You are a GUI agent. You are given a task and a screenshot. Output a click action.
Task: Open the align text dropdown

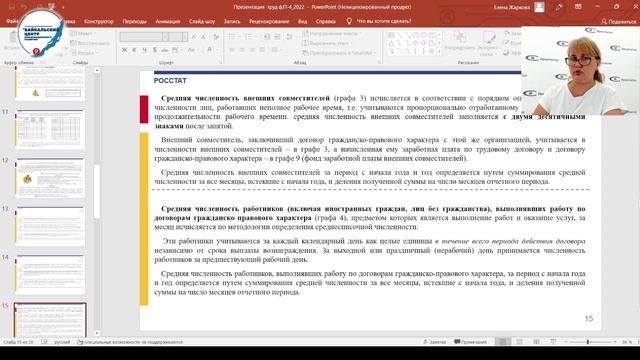coord(327,43)
